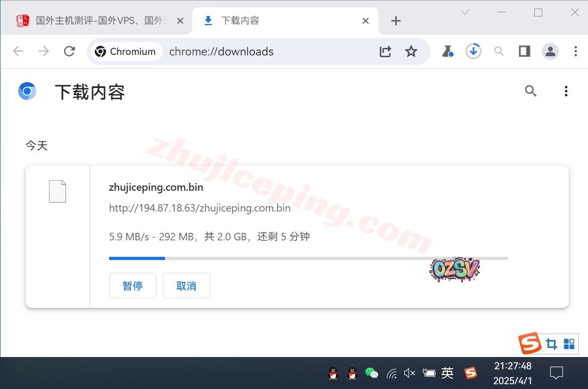Toggle the side panel icon
588x389 pixels.
coord(524,51)
